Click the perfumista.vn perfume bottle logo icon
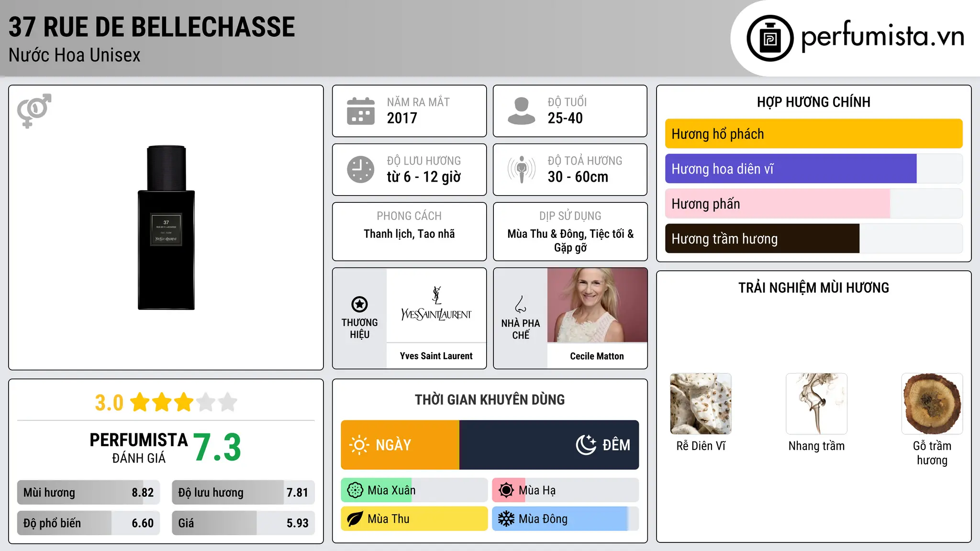Image resolution: width=980 pixels, height=551 pixels. coord(770,38)
